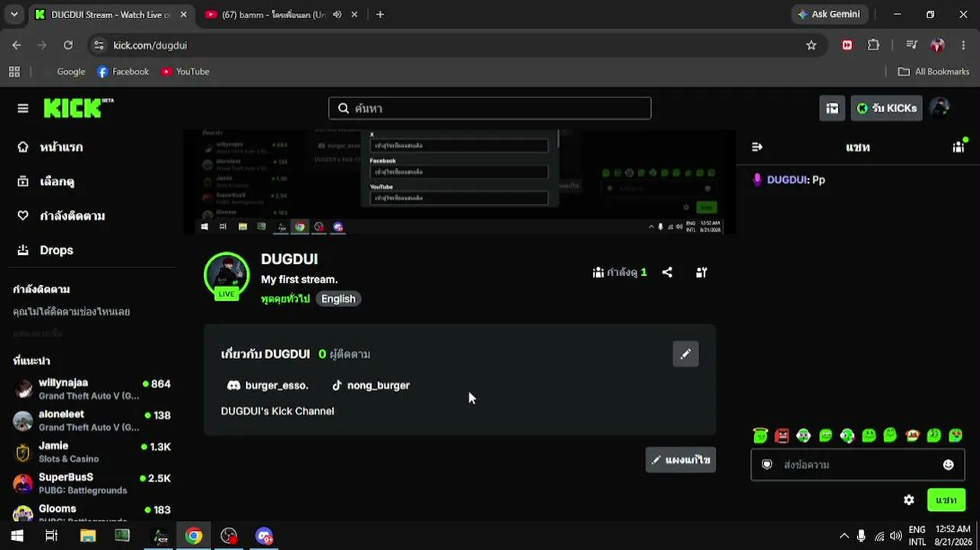Switch to the DUGDUI Stream tab
The width and height of the screenshot is (980, 550).
click(111, 15)
